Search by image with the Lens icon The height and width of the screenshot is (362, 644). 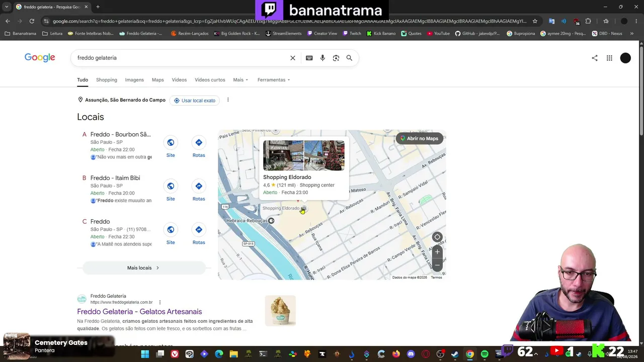tap(336, 58)
